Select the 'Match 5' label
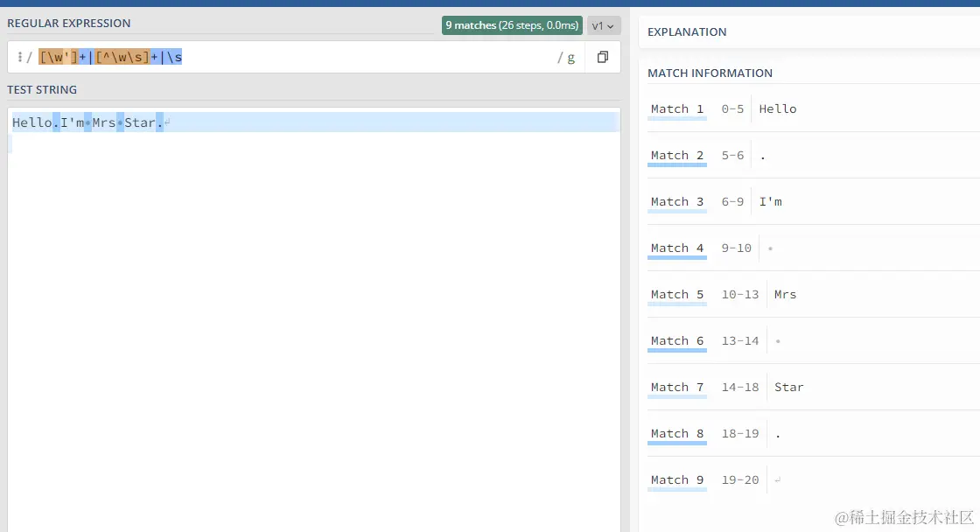980x532 pixels. [677, 294]
